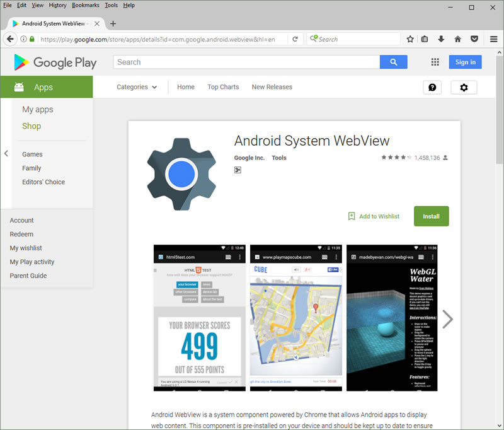This screenshot has height=430, width=504.
Task: Reload the page with the refresh icon
Action: (295, 39)
